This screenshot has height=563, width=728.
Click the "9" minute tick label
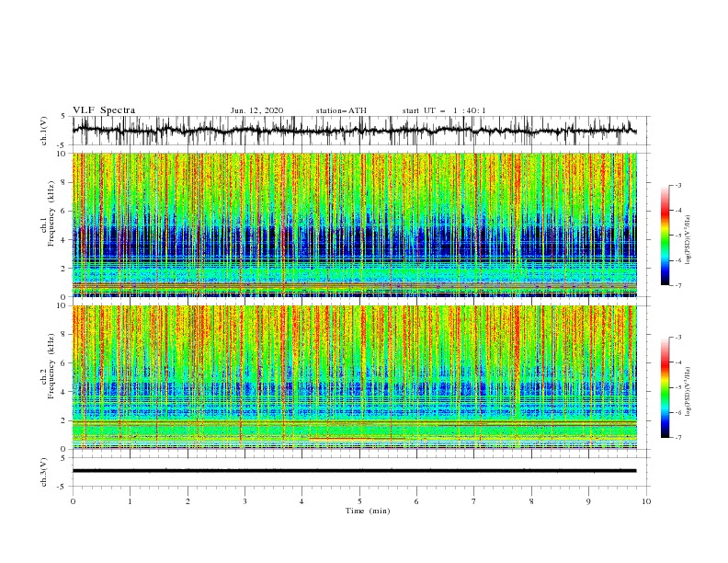click(588, 501)
